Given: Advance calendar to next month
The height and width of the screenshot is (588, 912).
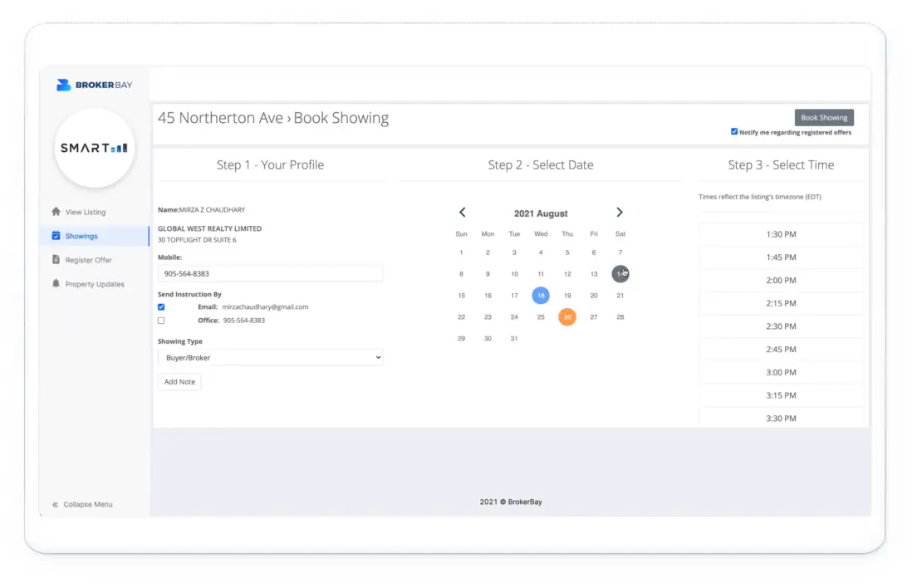Looking at the screenshot, I should 620,213.
